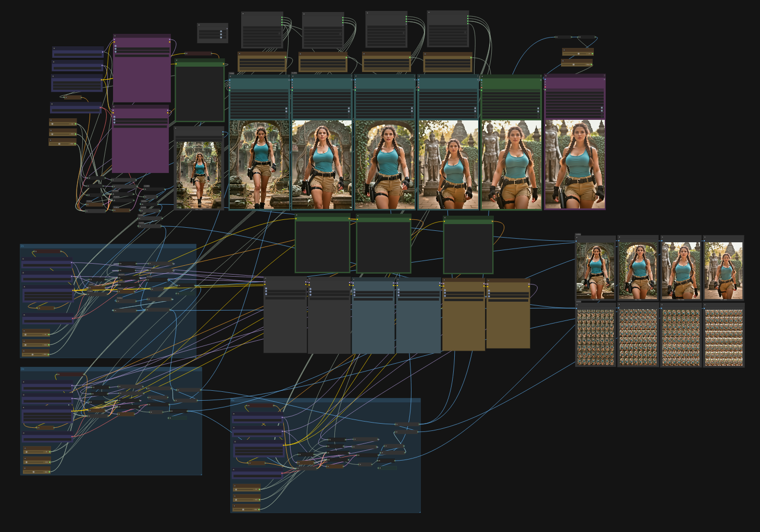Collapse the first teal image node via its title dot
760x532 pixels.
point(231,76)
